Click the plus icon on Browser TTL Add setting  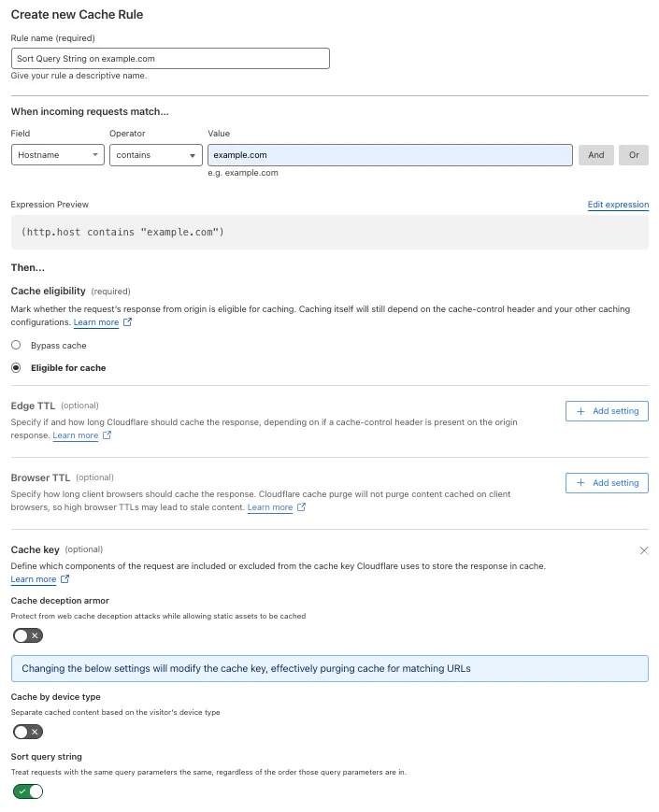point(582,483)
